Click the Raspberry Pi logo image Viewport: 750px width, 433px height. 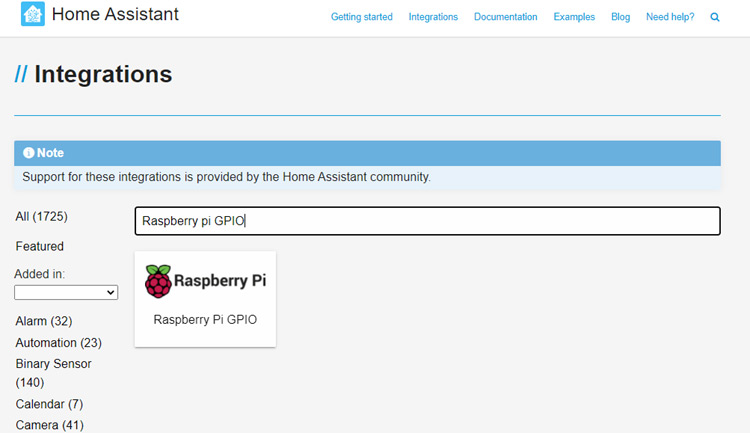tap(205, 281)
